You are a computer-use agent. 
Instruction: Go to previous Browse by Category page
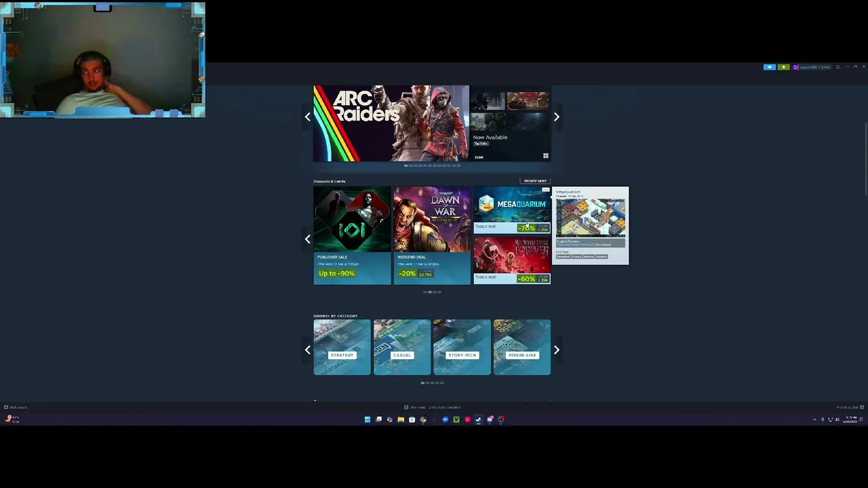coord(307,350)
